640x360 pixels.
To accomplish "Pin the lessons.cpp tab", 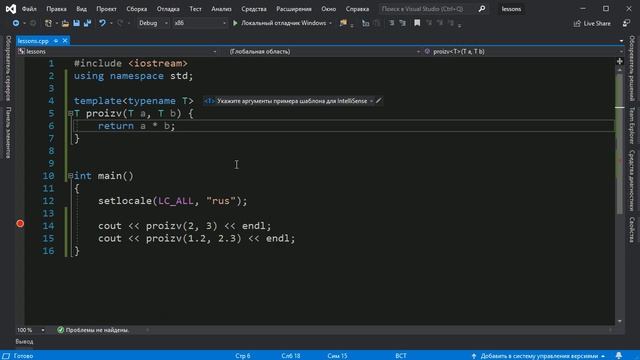I will point(56,41).
